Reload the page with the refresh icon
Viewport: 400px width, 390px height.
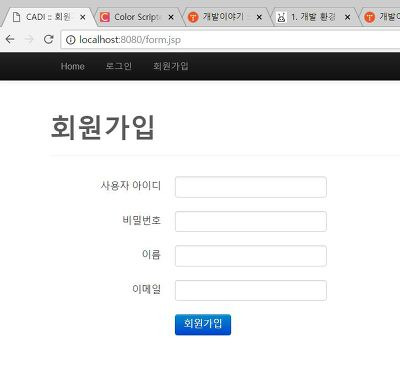point(49,39)
